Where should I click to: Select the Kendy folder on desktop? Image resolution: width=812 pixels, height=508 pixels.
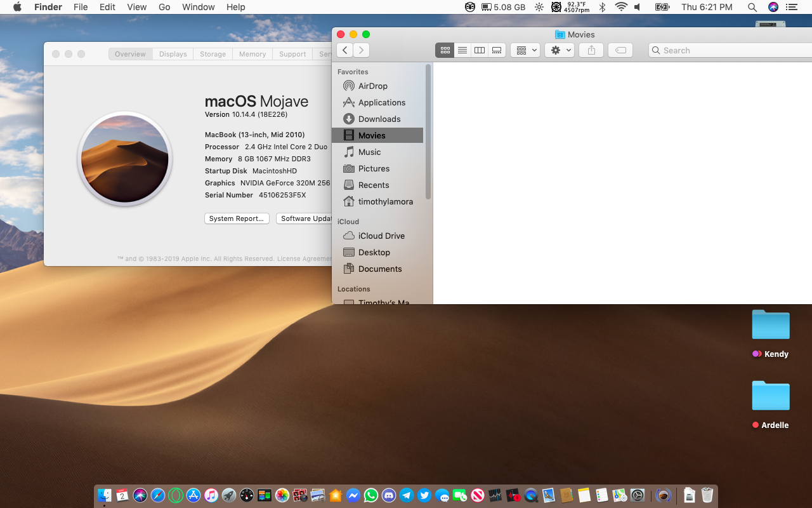coord(771,333)
